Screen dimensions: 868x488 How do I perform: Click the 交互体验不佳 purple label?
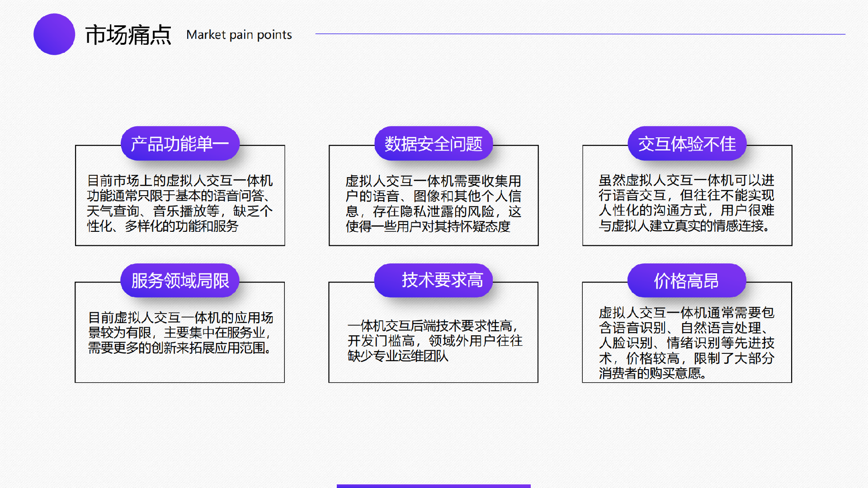pyautogui.click(x=687, y=144)
